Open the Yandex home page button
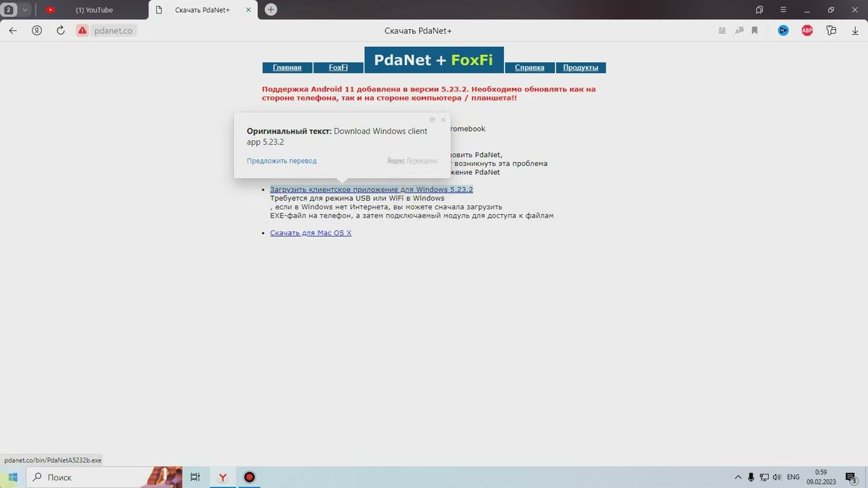The image size is (868, 488). tap(37, 30)
